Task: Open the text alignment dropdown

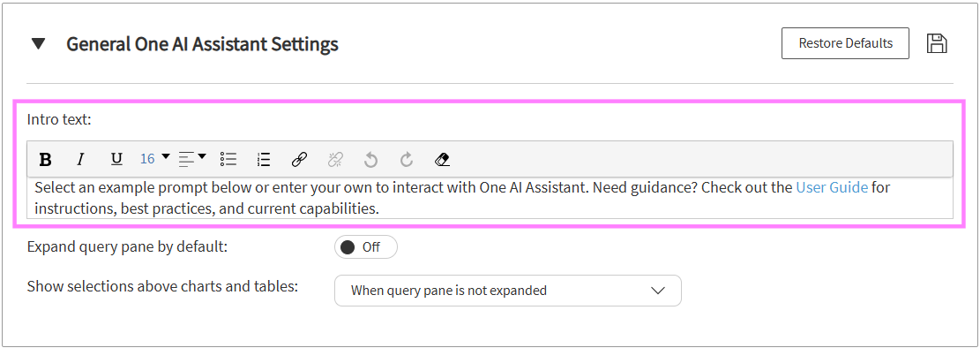Action: [x=192, y=159]
